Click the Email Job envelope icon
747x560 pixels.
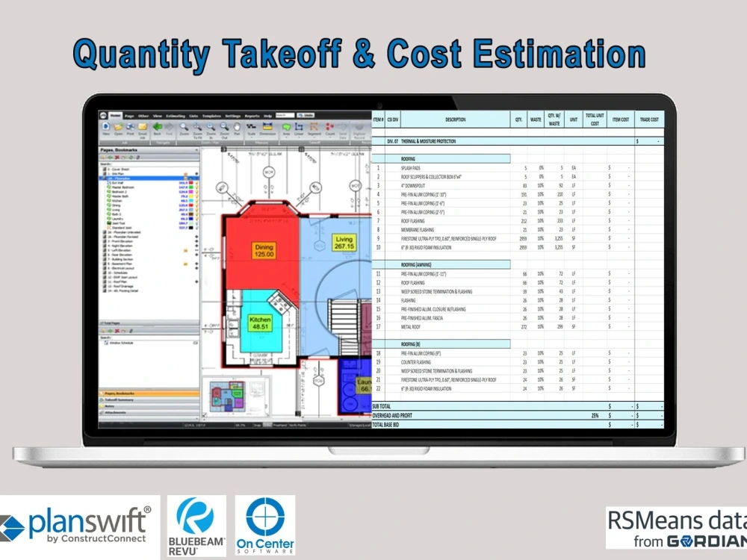click(x=143, y=127)
